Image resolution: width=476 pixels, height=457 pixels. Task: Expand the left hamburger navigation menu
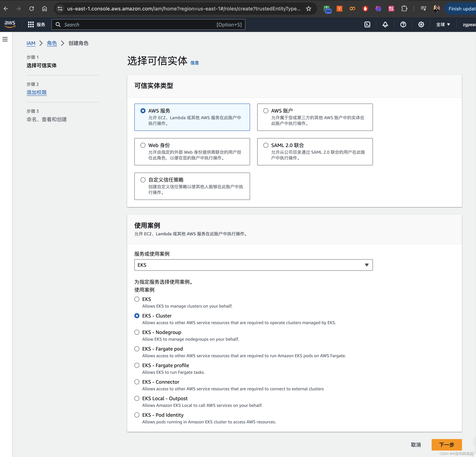click(5, 39)
